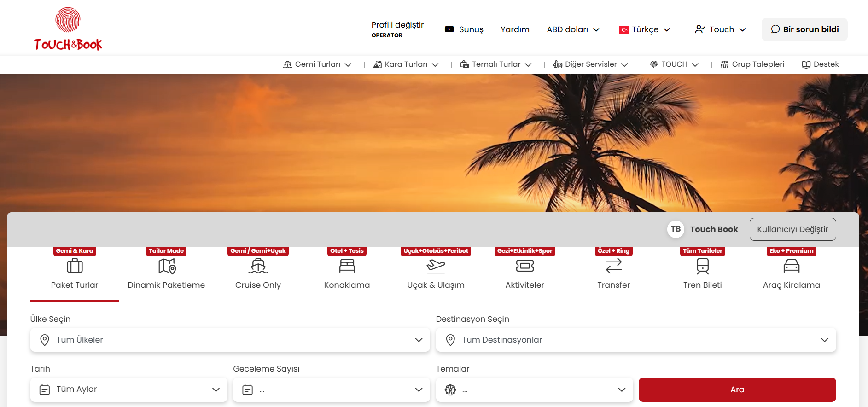868x407 pixels.
Task: Expand the Kara Turları menu
Action: click(x=406, y=64)
